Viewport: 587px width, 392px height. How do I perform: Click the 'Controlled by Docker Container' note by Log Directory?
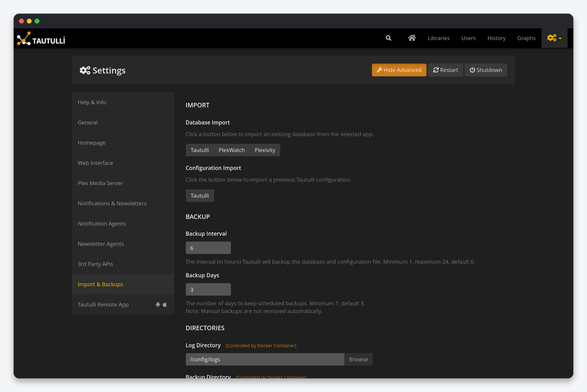pos(261,346)
